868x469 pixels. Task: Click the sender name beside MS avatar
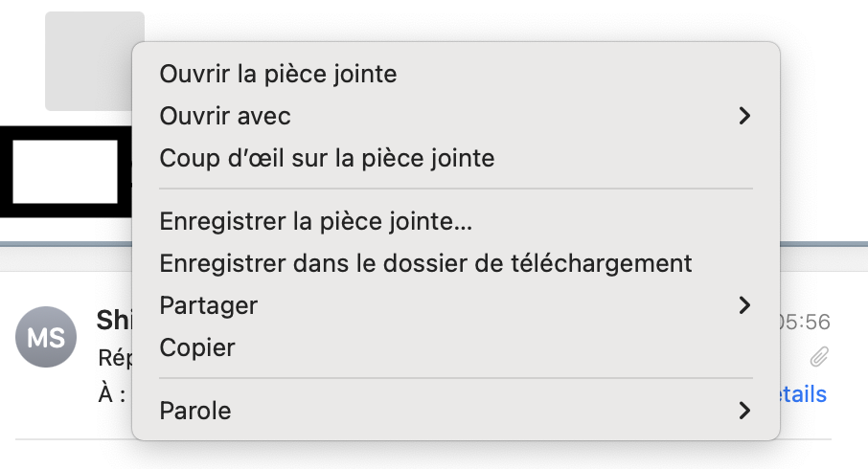click(113, 321)
